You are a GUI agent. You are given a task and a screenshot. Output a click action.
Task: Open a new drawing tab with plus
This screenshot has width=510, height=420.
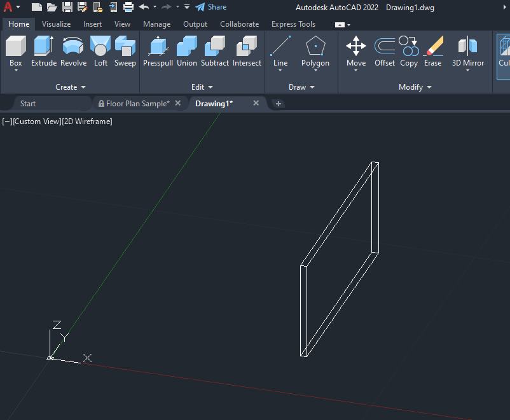(279, 104)
